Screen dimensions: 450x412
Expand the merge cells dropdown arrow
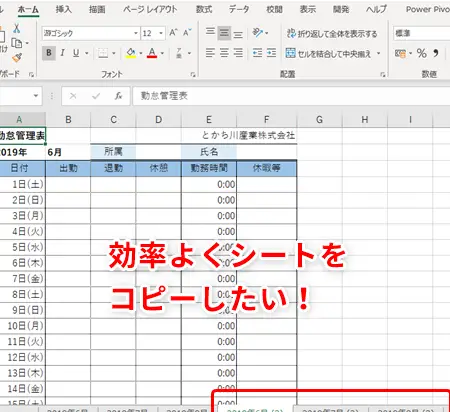379,53
